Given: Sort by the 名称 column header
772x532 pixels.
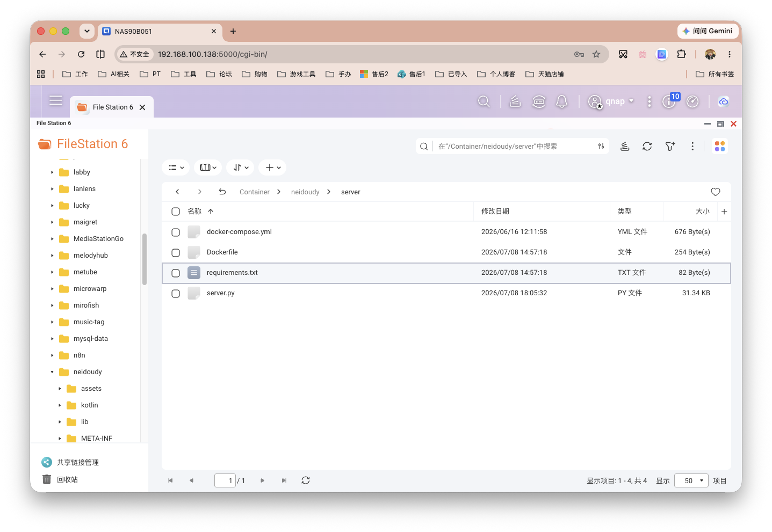Looking at the screenshot, I should 194,212.
